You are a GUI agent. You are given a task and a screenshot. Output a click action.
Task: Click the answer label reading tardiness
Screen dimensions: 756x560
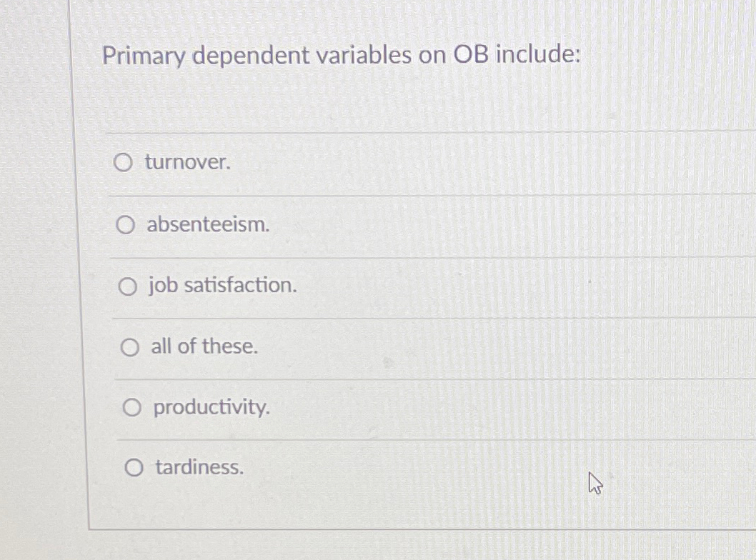(x=198, y=468)
